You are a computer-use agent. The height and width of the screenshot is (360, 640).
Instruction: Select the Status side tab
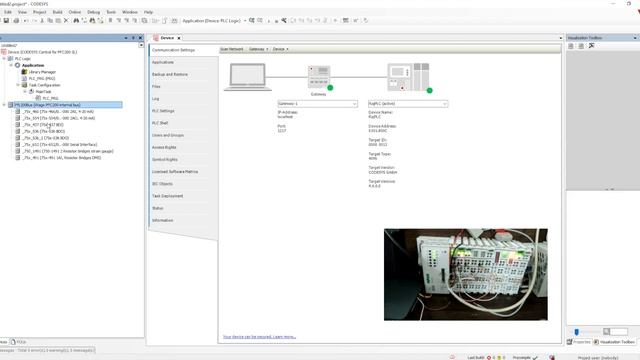click(158, 208)
